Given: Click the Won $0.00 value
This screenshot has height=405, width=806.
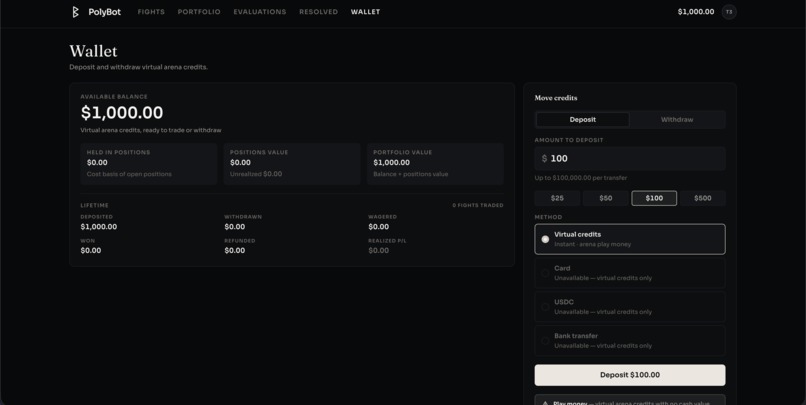Looking at the screenshot, I should 90,251.
